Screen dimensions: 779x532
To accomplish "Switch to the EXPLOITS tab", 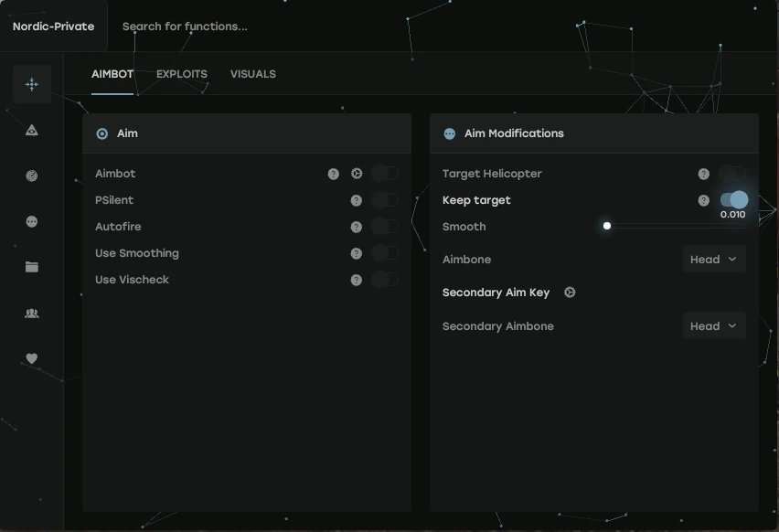I will coord(182,74).
